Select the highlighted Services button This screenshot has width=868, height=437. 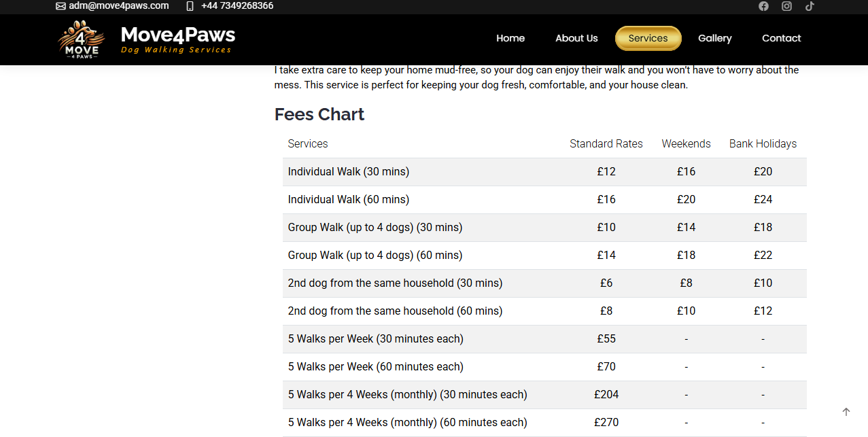tap(648, 38)
